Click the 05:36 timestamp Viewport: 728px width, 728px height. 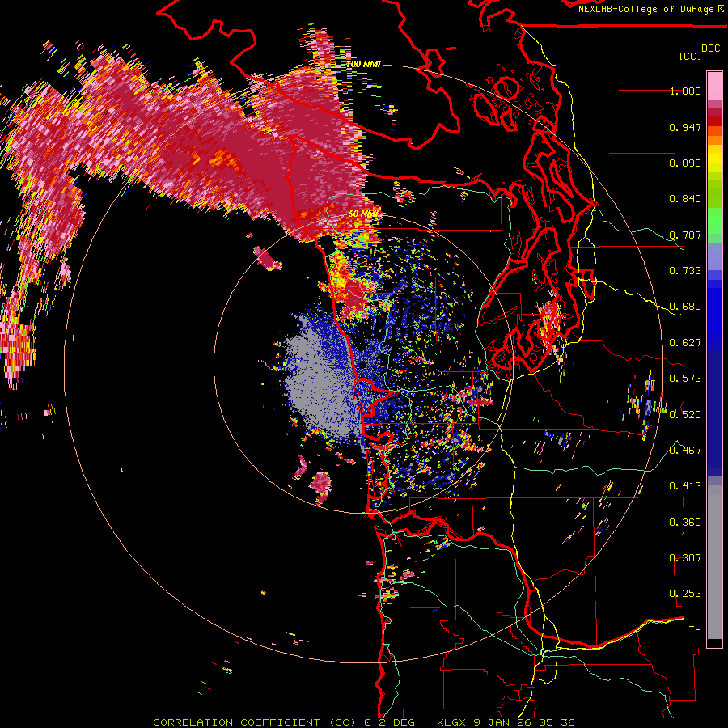click(x=557, y=722)
